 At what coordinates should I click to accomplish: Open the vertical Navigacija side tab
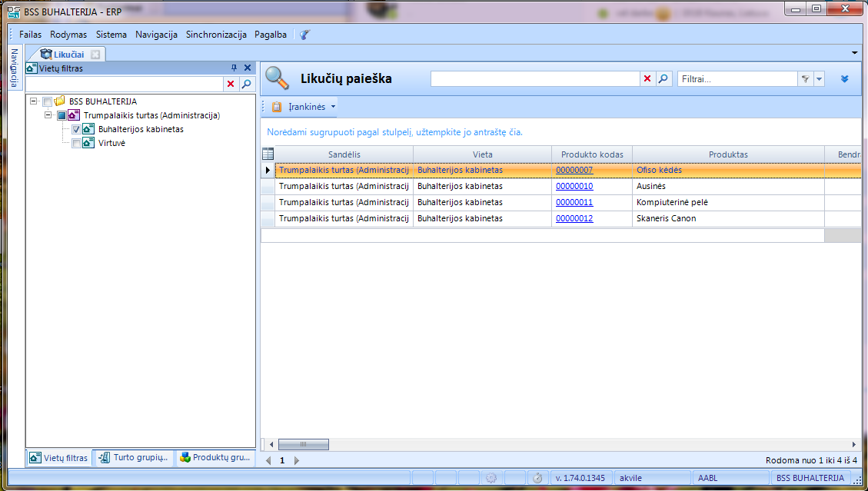tap(15, 68)
